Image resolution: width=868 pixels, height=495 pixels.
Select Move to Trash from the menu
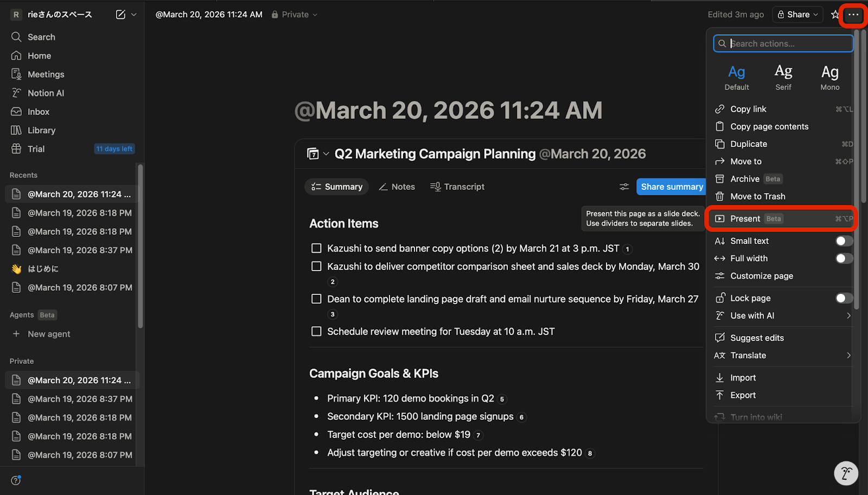click(x=757, y=196)
